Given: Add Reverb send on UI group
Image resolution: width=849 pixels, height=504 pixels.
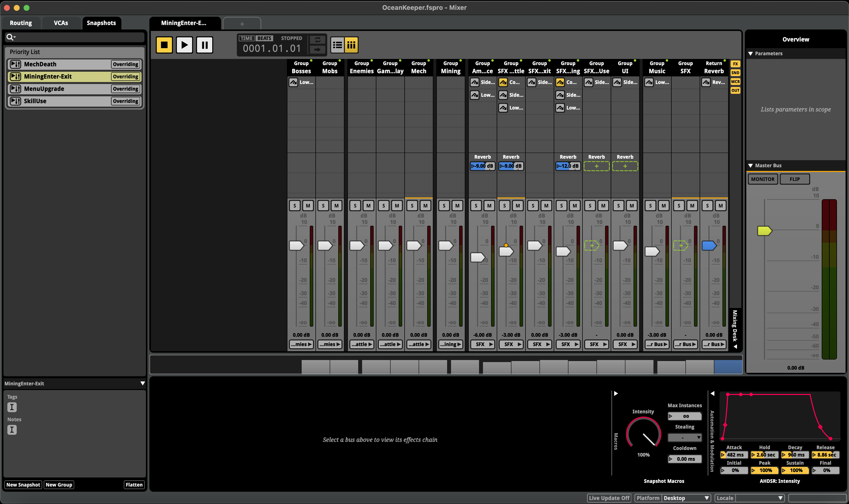Looking at the screenshot, I should [x=625, y=166].
